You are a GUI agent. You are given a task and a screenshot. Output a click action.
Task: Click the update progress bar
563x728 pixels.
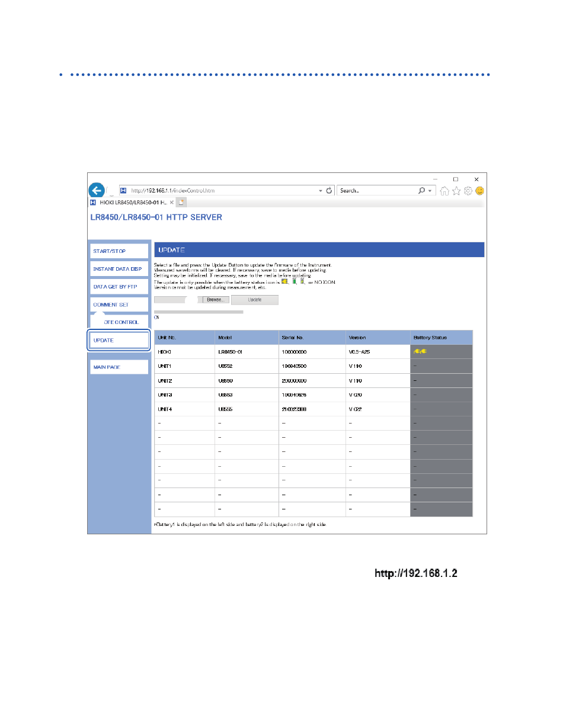click(199, 312)
